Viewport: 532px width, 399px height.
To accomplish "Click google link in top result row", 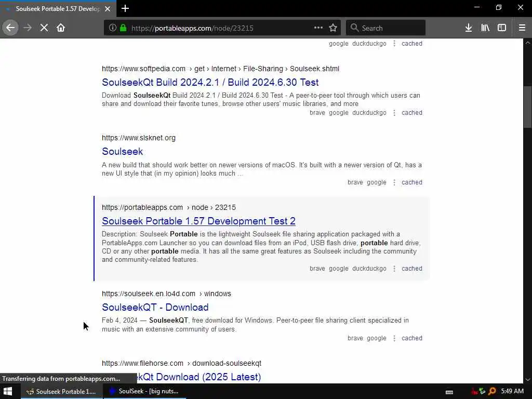I will [339, 44].
